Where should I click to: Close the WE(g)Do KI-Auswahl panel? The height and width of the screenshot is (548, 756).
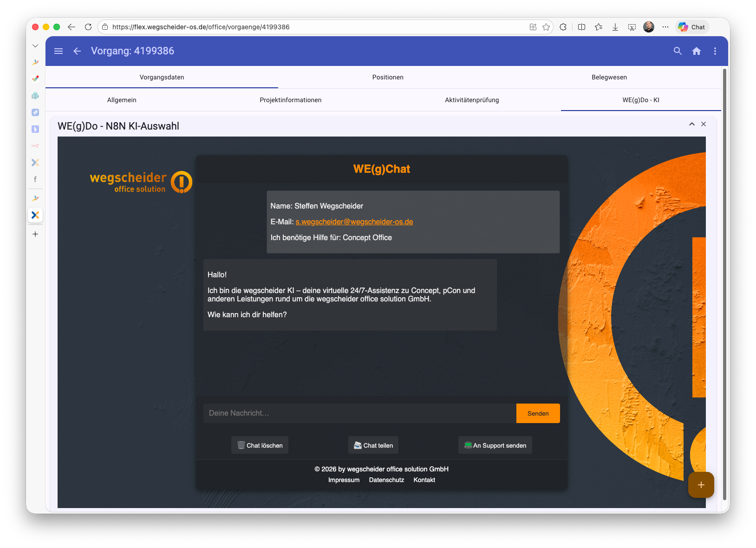704,124
